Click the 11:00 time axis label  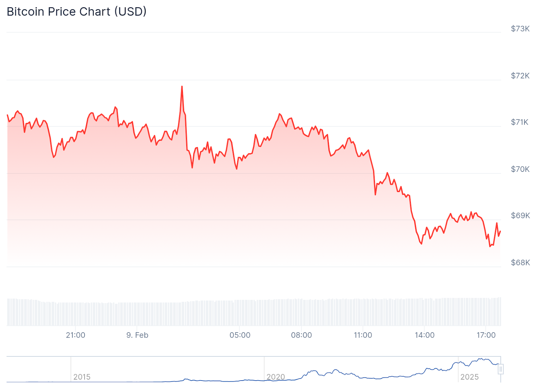click(x=363, y=335)
